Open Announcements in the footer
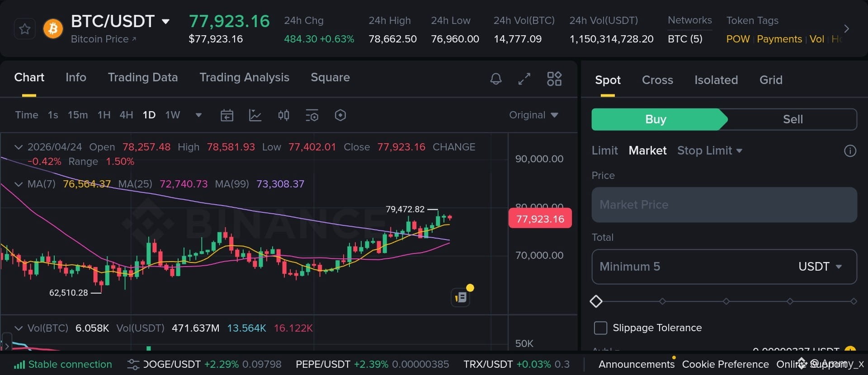Screen dimensions: 868x375 point(637,365)
